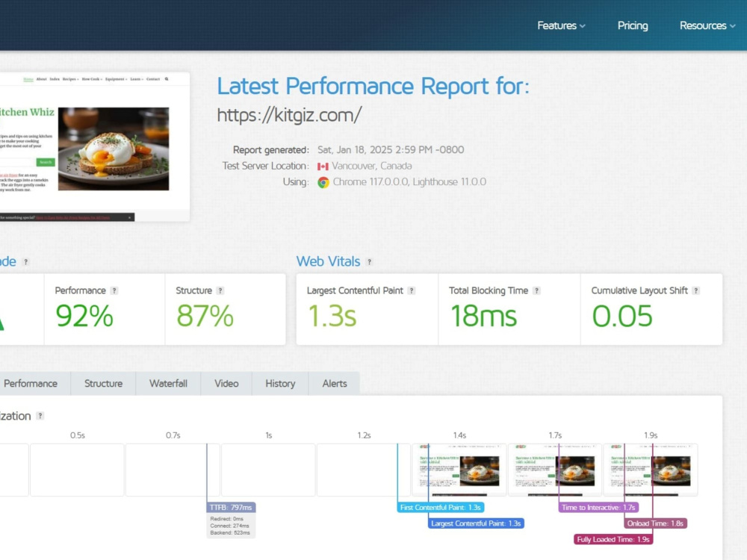Click the help icon beside Structure score
The image size is (747, 560).
[220, 290]
